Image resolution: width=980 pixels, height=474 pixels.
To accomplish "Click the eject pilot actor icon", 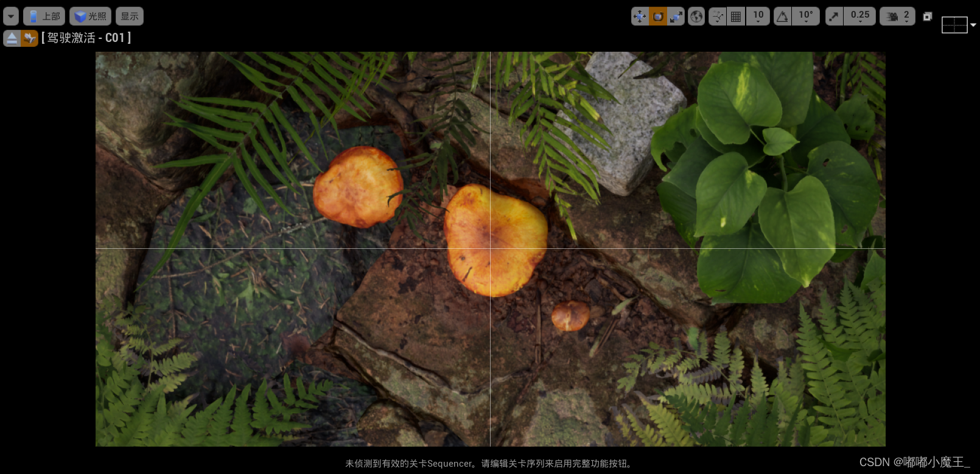I will point(12,38).
